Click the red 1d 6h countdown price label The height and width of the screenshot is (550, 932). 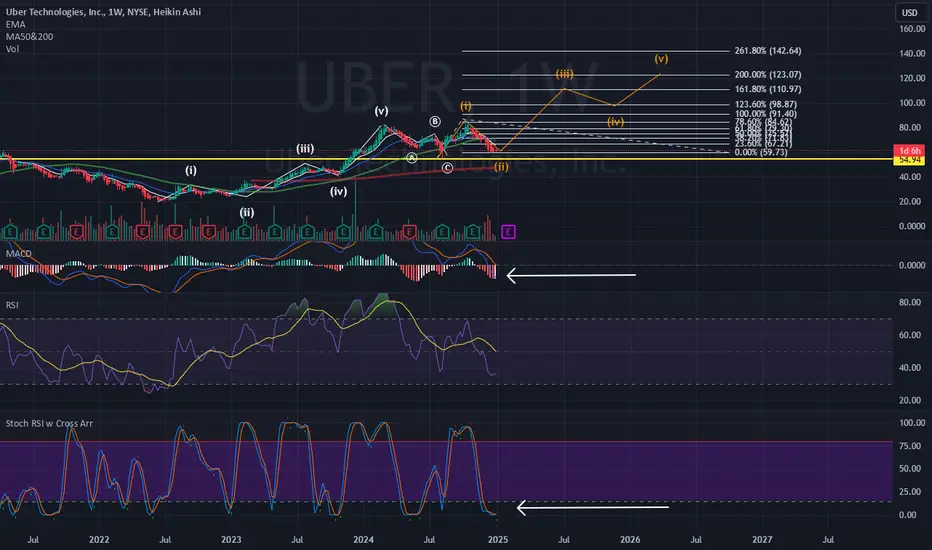[909, 150]
